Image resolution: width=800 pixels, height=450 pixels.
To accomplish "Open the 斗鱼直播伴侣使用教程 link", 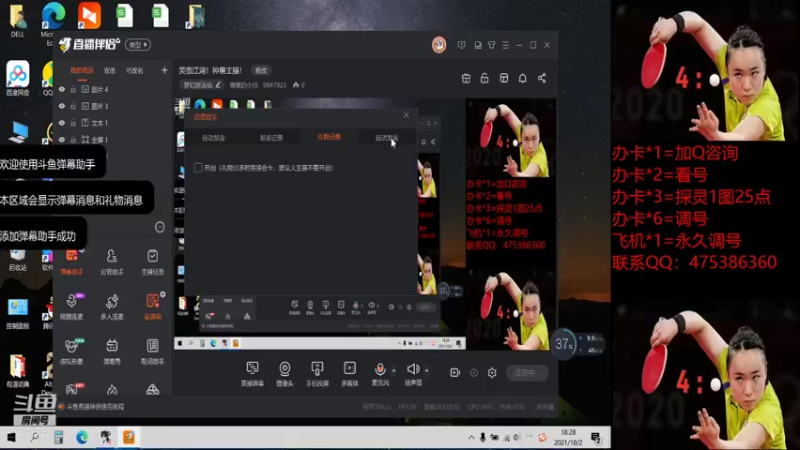I will pyautogui.click(x=95, y=407).
